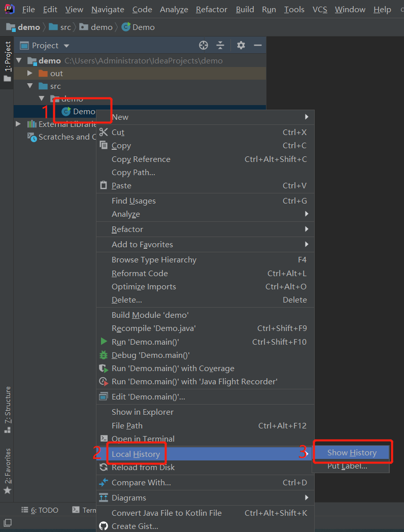Collapse the demo package node
The width and height of the screenshot is (404, 532).
coord(42,98)
